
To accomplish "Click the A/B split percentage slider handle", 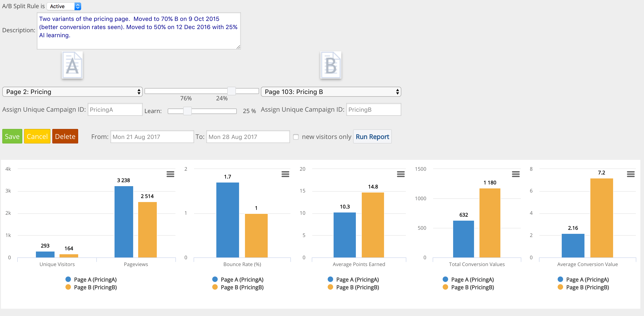I will (232, 91).
